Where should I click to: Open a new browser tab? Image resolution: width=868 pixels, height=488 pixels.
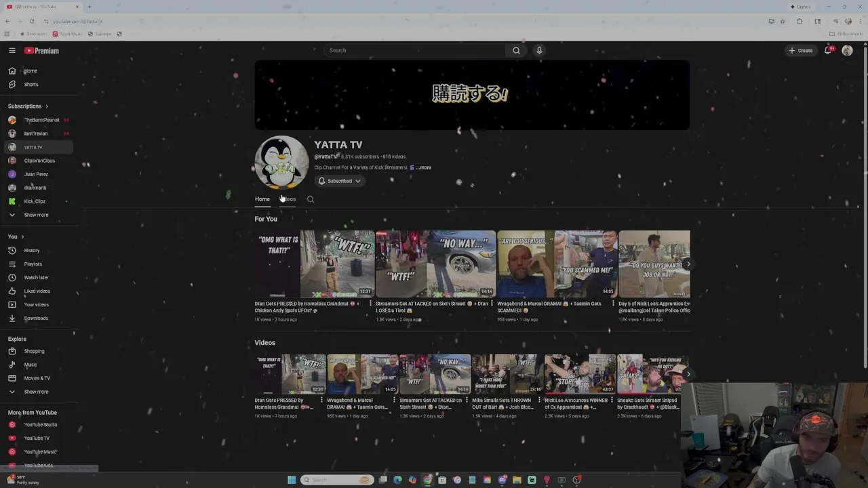pyautogui.click(x=89, y=7)
